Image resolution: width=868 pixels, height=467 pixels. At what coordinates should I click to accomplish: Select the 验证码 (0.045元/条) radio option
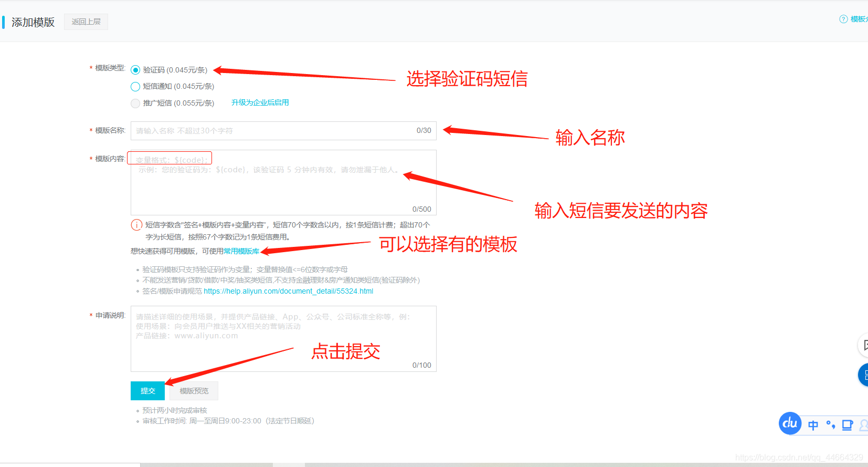[x=135, y=70]
